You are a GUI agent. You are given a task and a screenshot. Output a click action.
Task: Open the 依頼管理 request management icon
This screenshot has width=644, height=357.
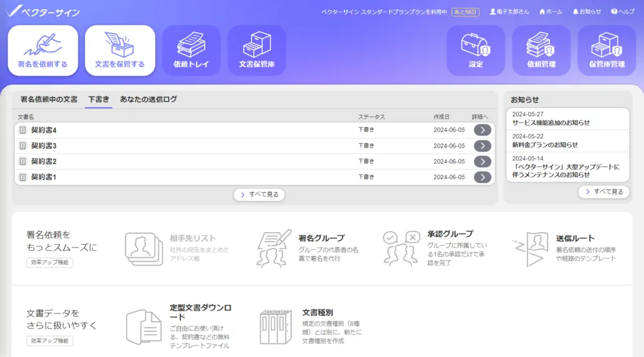(542, 50)
